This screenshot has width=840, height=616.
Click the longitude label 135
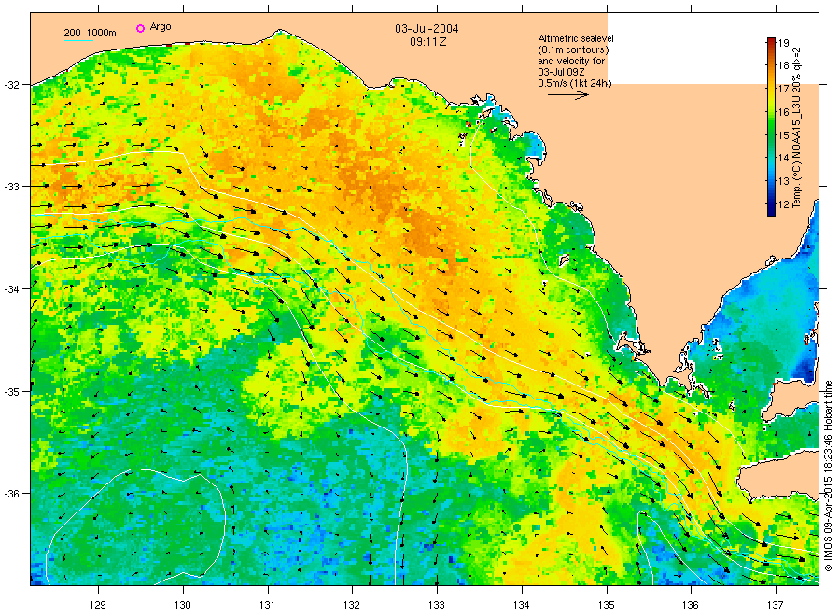607,606
